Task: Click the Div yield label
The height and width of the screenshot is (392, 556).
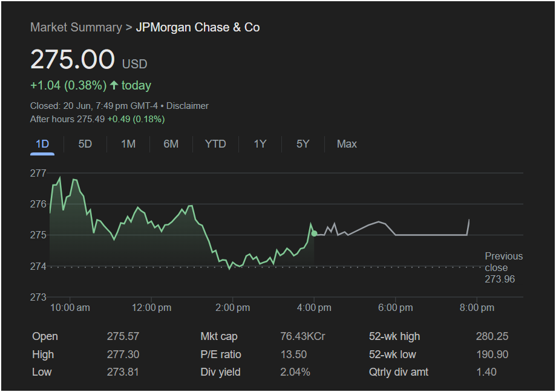Action: [x=220, y=372]
